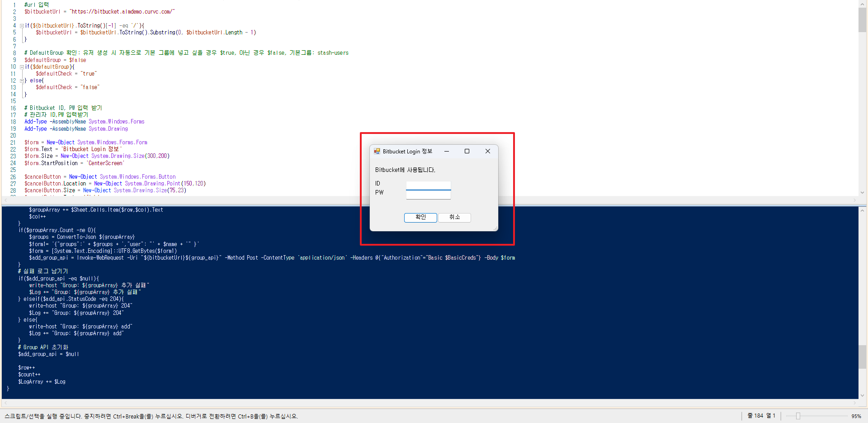
Task: Click '$add_group_api = $null' line in console
Action: coord(48,354)
